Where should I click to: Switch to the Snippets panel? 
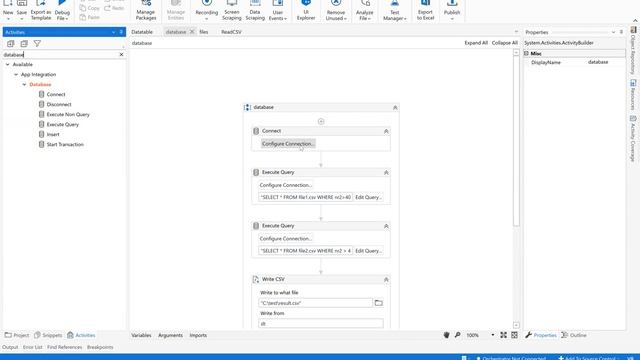pyautogui.click(x=48, y=335)
